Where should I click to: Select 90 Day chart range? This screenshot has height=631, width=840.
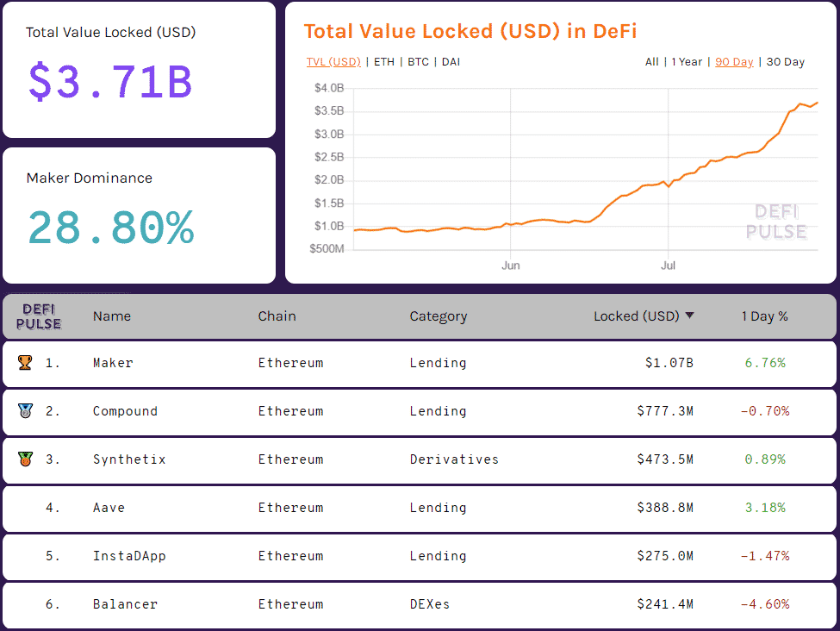click(x=734, y=62)
